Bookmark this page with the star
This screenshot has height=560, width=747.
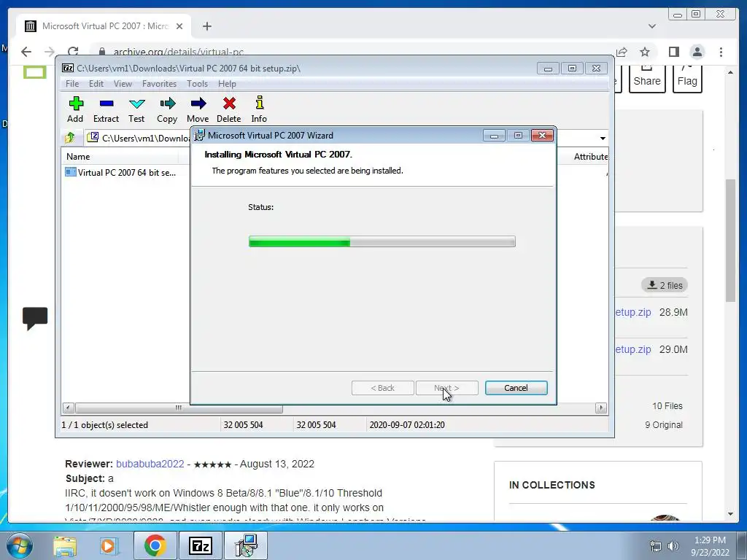645,52
